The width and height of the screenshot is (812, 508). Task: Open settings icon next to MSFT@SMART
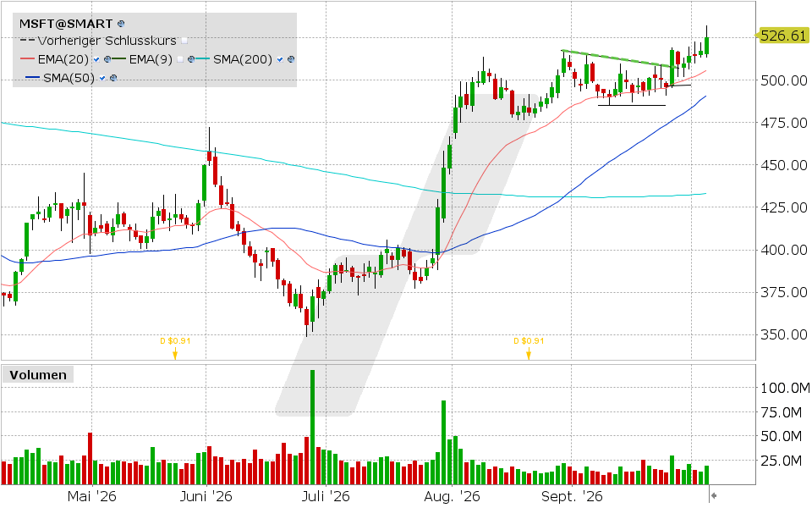[121, 24]
